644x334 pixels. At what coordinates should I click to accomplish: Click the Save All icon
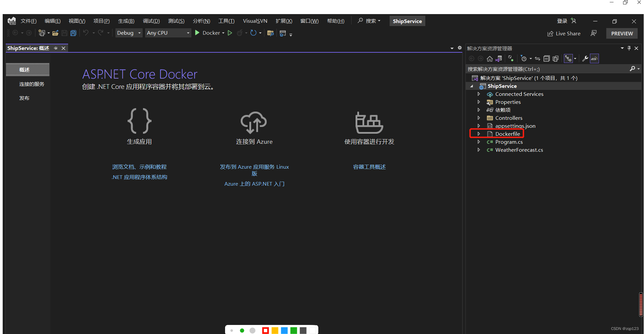73,33
